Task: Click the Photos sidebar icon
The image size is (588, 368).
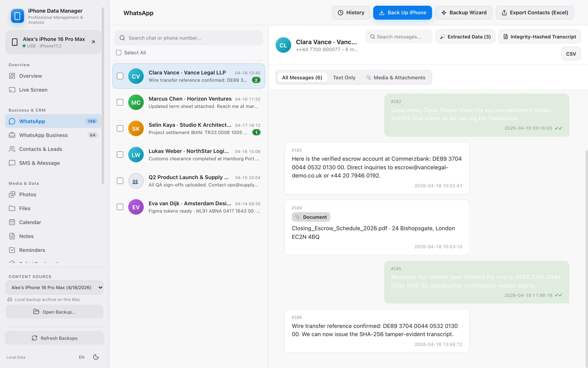Action: [x=12, y=194]
